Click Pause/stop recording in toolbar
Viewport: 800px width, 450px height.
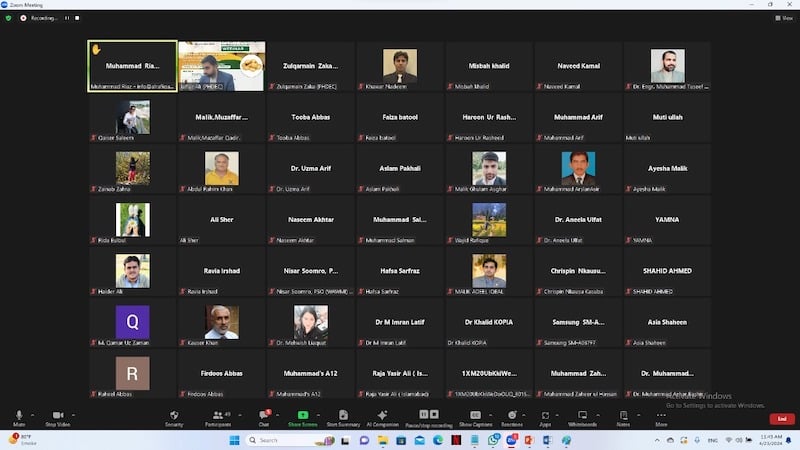[428, 416]
